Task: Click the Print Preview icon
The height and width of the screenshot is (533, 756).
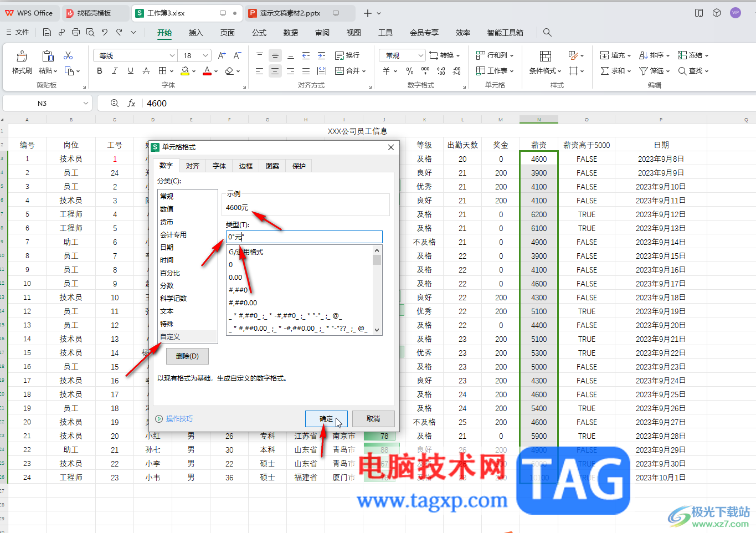Action: 90,33
